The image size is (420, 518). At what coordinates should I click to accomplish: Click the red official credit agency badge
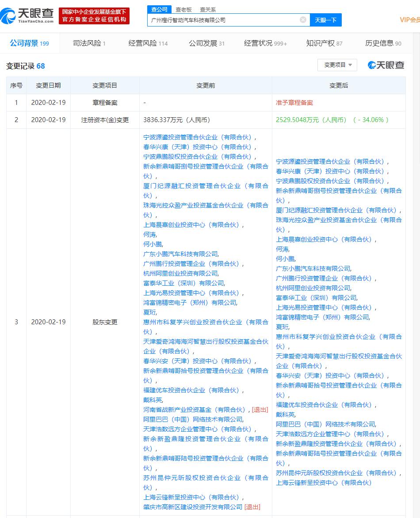point(94,15)
